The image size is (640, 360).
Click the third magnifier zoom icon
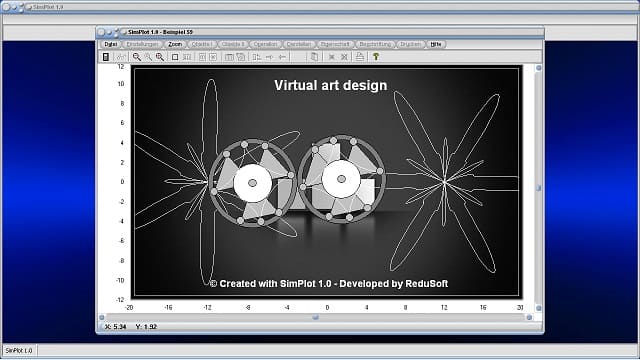pyautogui.click(x=160, y=57)
